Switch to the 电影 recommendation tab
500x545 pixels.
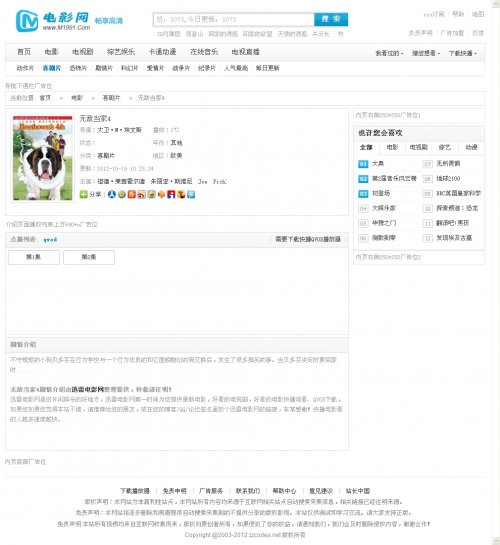pyautogui.click(x=392, y=147)
